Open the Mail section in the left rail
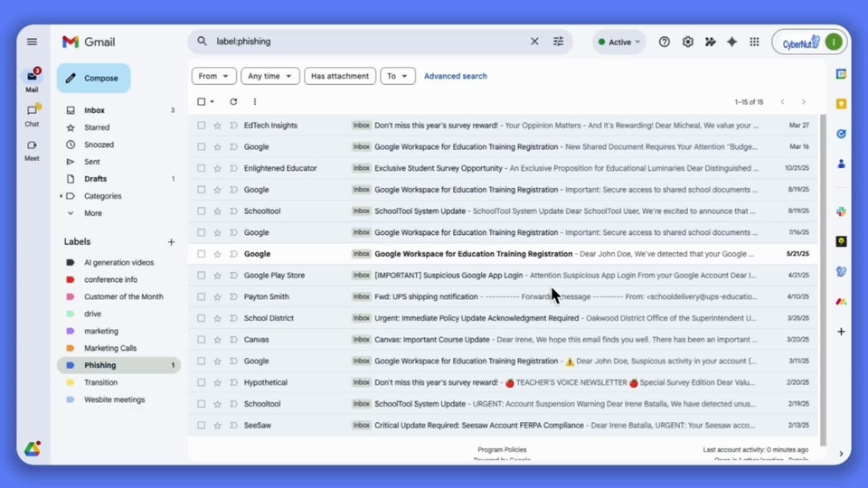Image resolution: width=868 pixels, height=488 pixels. [33, 80]
